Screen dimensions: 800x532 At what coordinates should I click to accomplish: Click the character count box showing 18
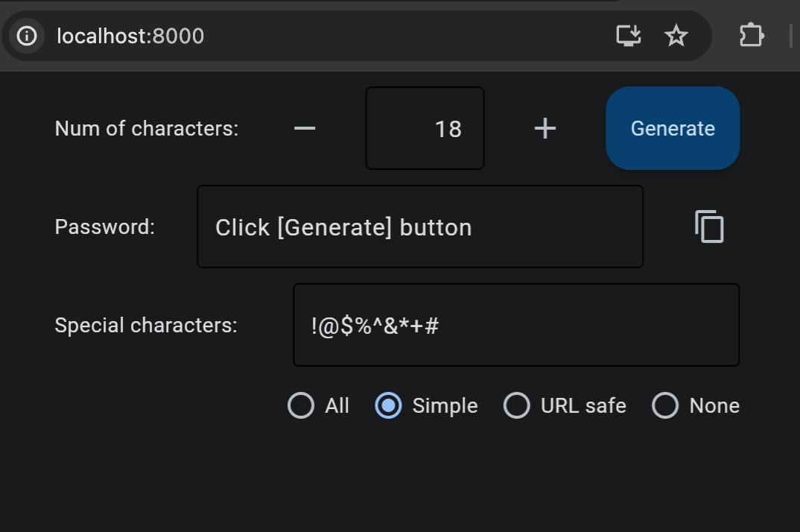pyautogui.click(x=425, y=128)
